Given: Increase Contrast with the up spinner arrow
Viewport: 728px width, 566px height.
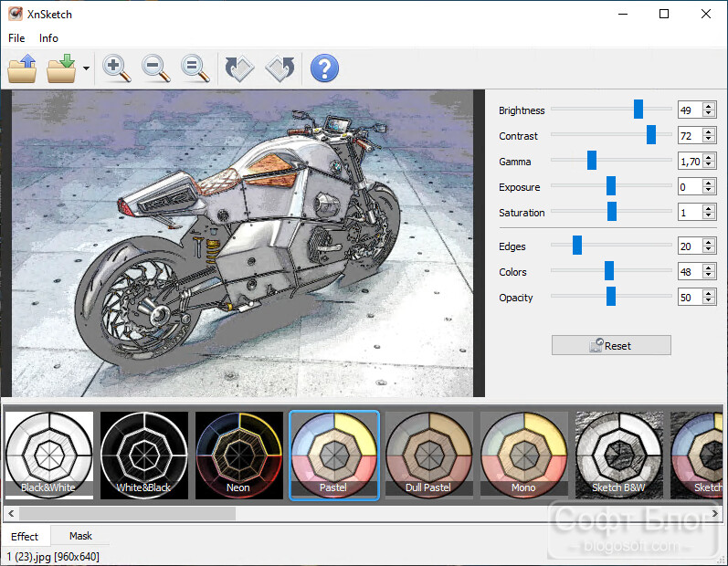Looking at the screenshot, I should [709, 131].
